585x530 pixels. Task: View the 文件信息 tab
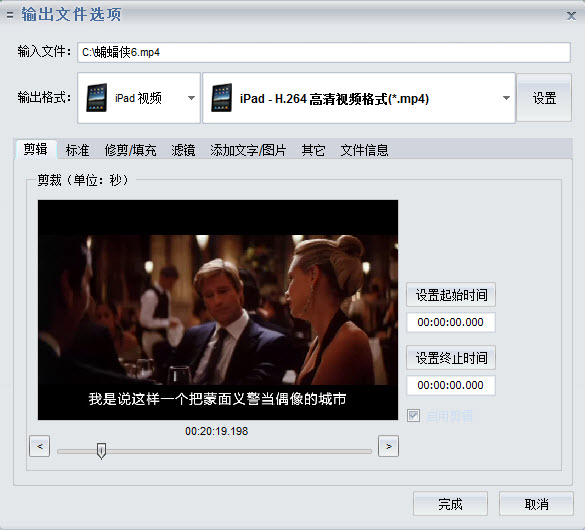tap(364, 150)
